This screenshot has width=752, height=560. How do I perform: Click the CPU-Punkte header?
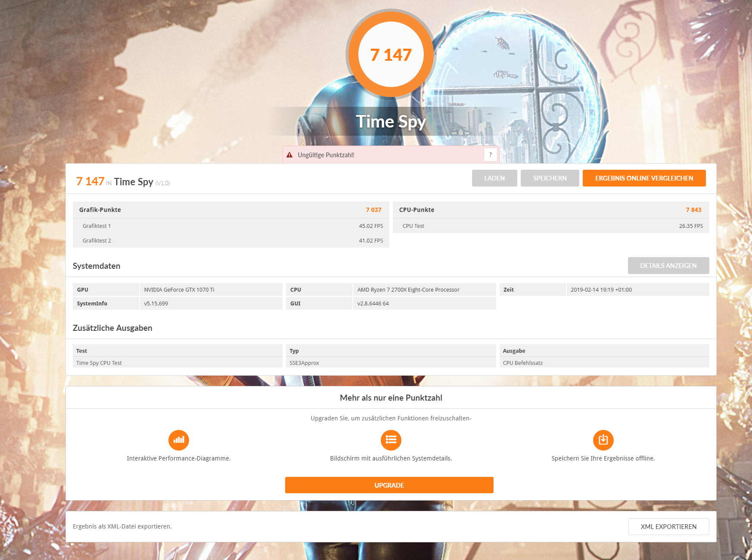416,210
